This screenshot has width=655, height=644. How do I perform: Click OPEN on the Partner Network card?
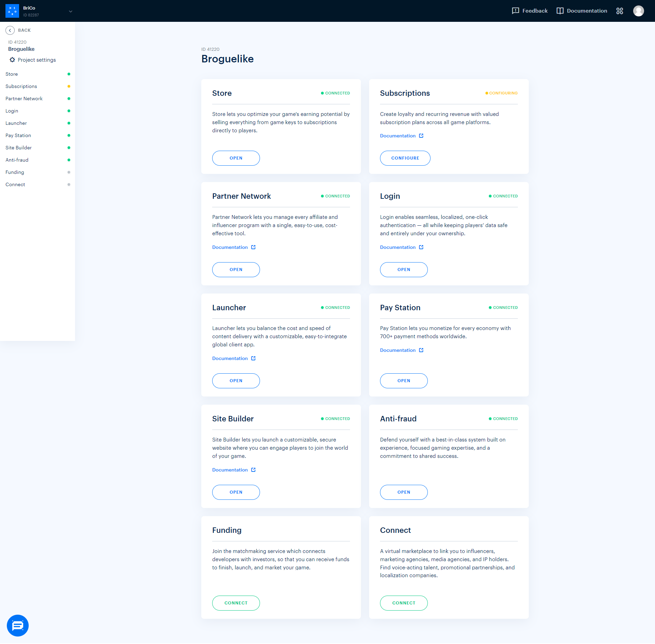[x=236, y=270]
